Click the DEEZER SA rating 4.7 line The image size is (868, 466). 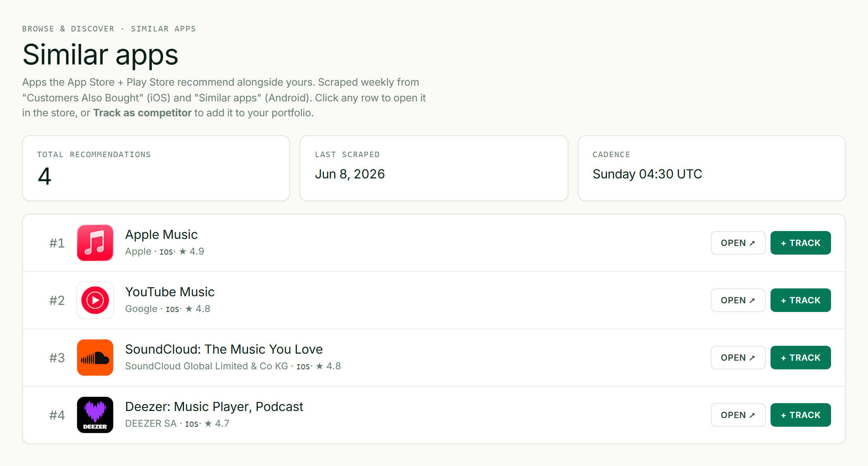coord(177,424)
